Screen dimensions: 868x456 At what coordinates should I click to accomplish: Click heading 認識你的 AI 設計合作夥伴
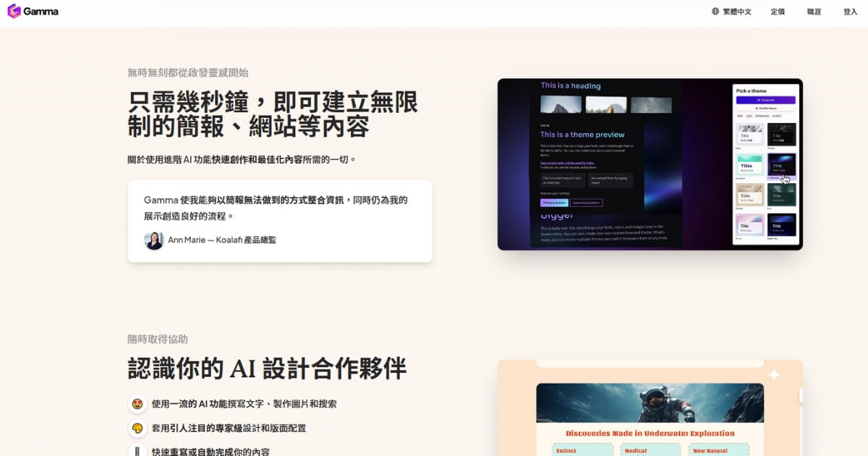[x=267, y=368]
